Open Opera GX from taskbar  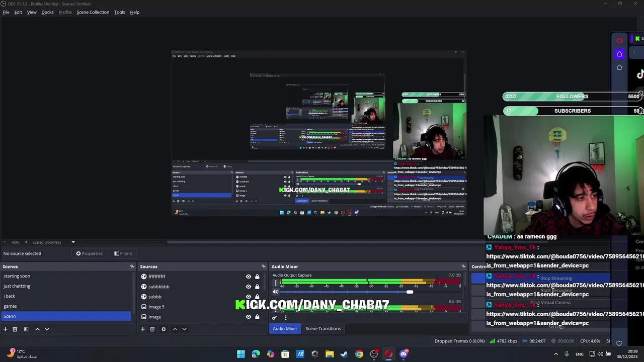(x=388, y=354)
